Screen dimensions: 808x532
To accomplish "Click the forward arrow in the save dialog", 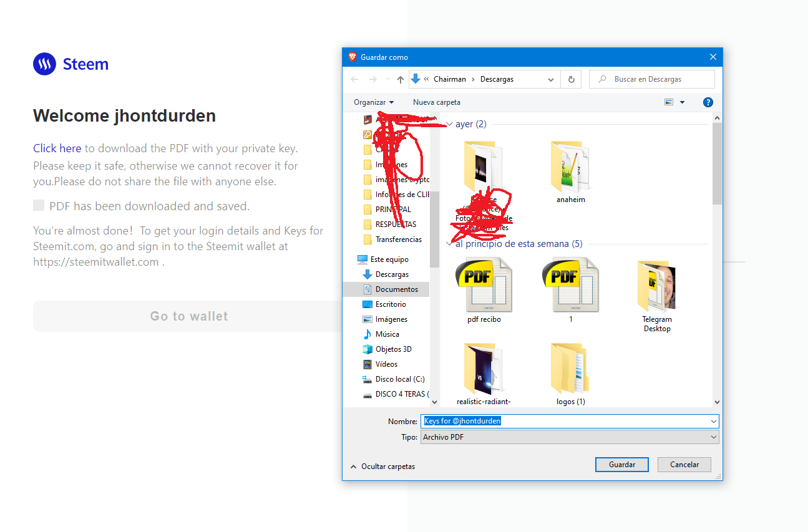I will point(373,79).
